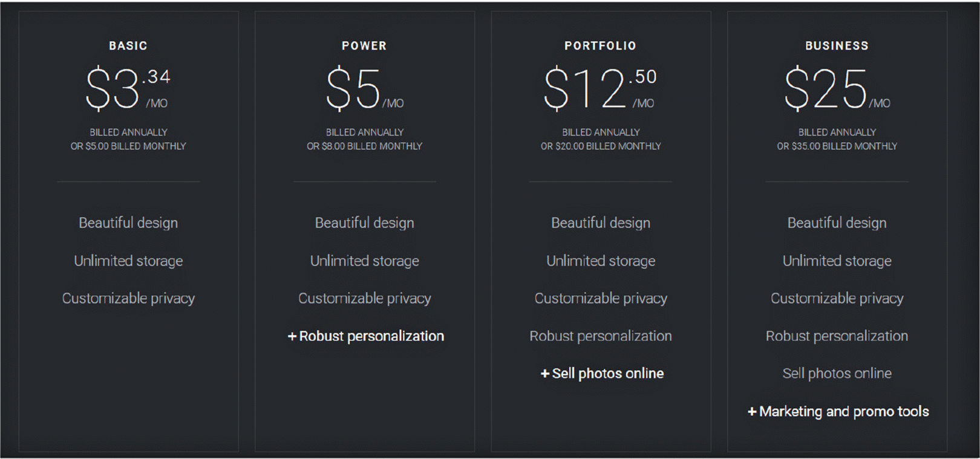Click Sell photos online under Business plan
The image size is (980, 459).
point(837,373)
